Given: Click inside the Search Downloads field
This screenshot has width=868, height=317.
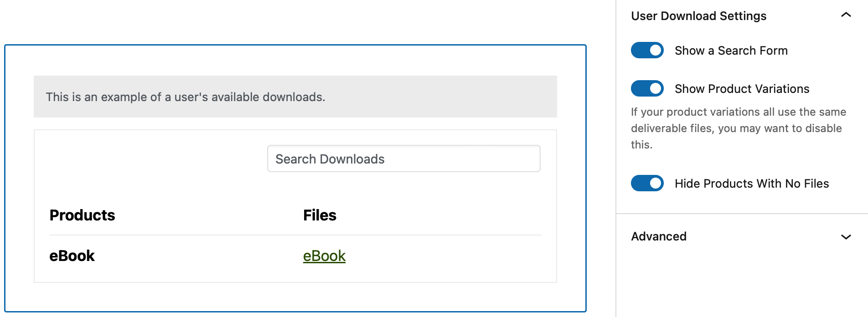Looking at the screenshot, I should [x=403, y=158].
